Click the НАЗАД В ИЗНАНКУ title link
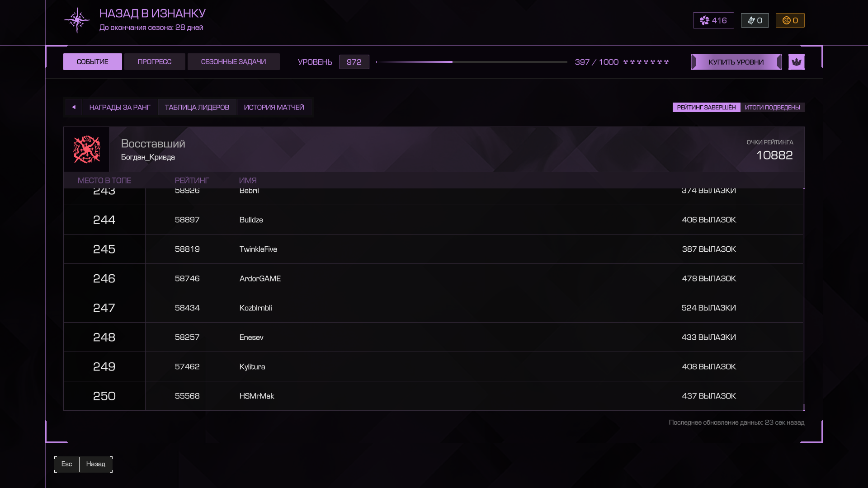 (x=152, y=14)
